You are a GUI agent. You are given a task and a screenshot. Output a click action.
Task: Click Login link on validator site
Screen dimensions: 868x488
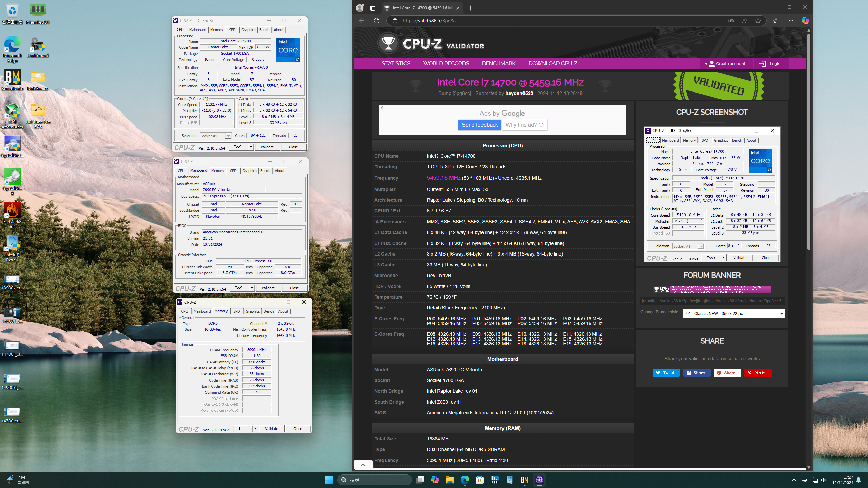(770, 64)
